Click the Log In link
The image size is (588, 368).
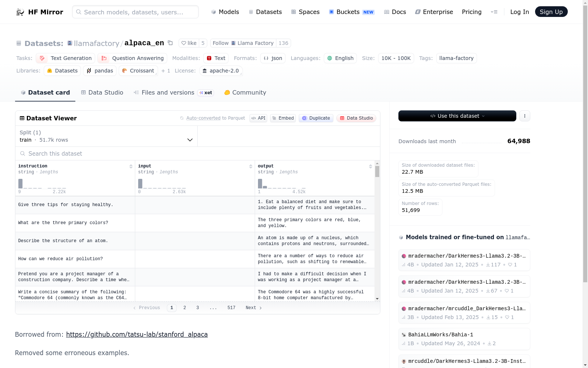coord(520,12)
